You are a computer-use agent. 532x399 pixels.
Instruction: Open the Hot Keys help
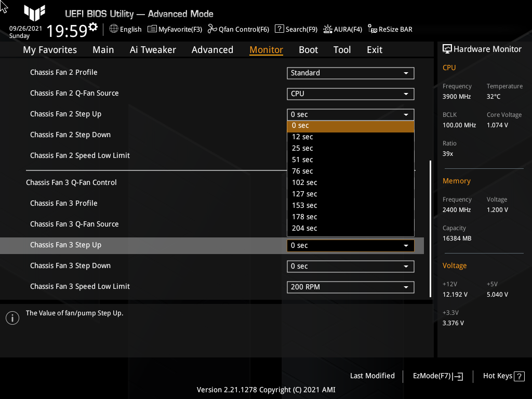pyautogui.click(x=503, y=376)
